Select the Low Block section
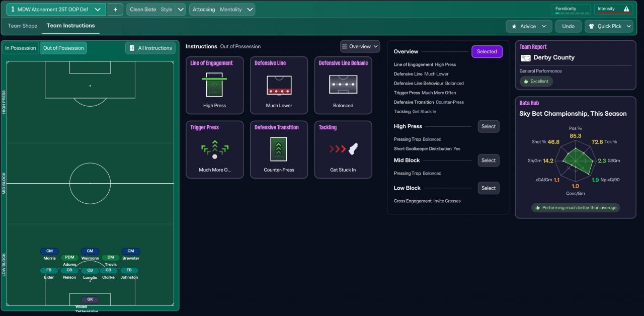This screenshot has width=644, height=316. tap(489, 188)
